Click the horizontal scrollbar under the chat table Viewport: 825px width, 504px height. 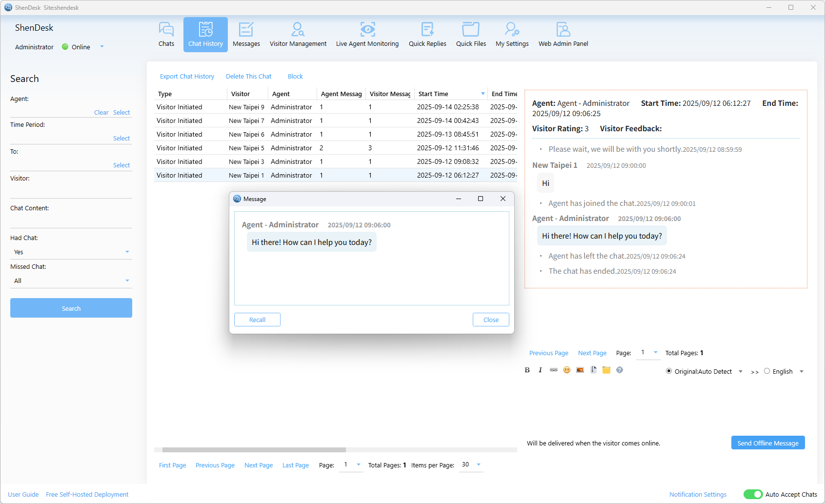pyautogui.click(x=254, y=450)
